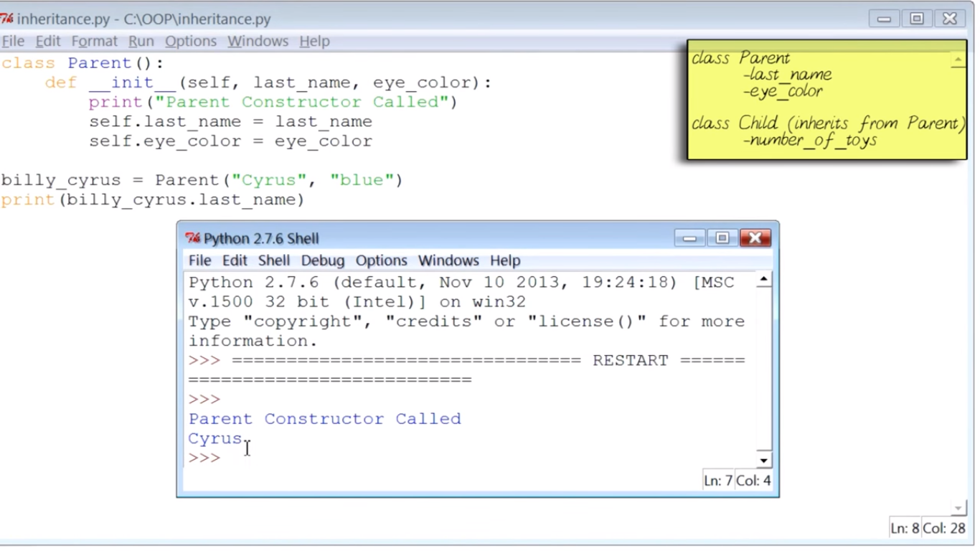This screenshot has height=551, width=980.
Task: Click Python Shell scrollbar up arrow
Action: pos(764,280)
